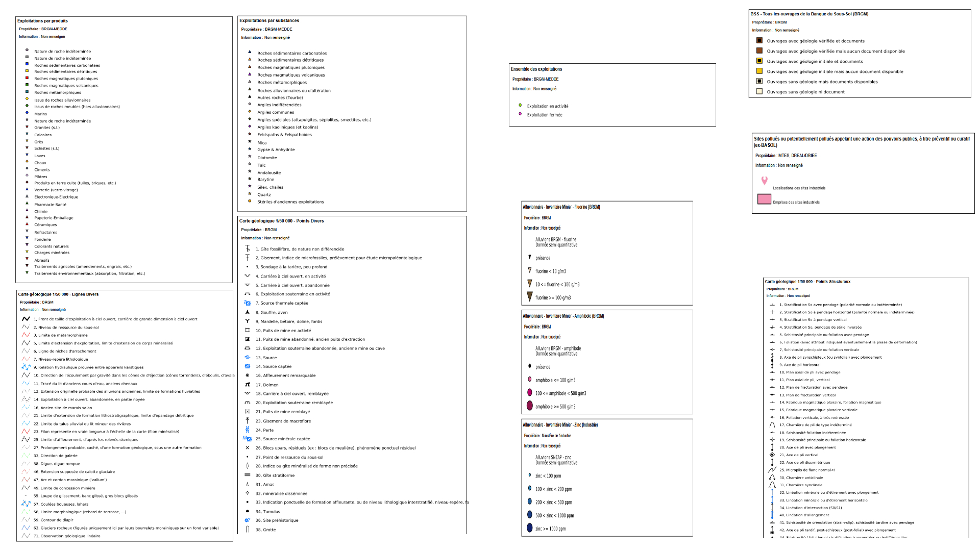Image resolution: width=980 pixels, height=551 pixels.
Task: Click the Source thermale captée symbol
Action: (x=248, y=303)
